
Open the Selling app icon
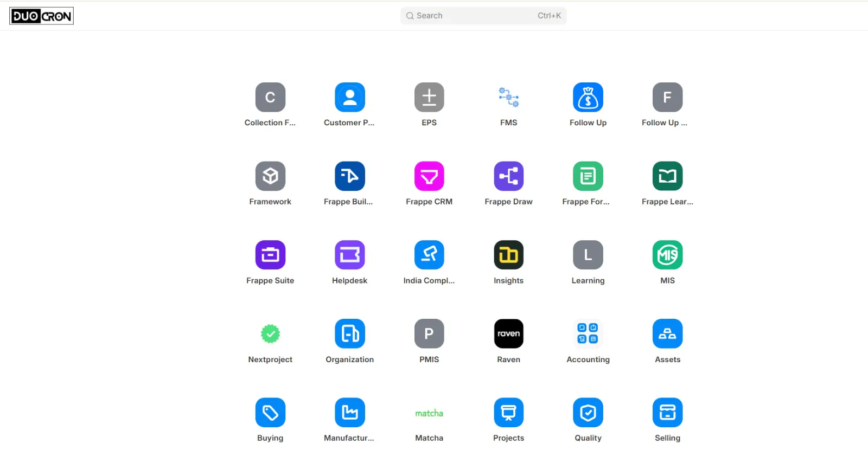668,413
